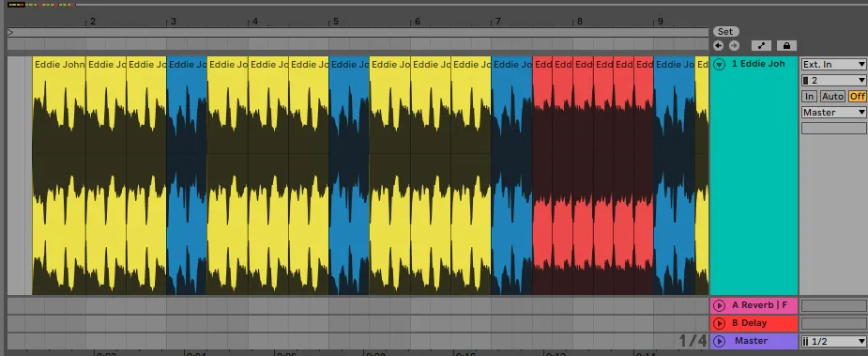Click the Lock Envelopes padlock icon
The width and height of the screenshot is (868, 356).
(786, 45)
